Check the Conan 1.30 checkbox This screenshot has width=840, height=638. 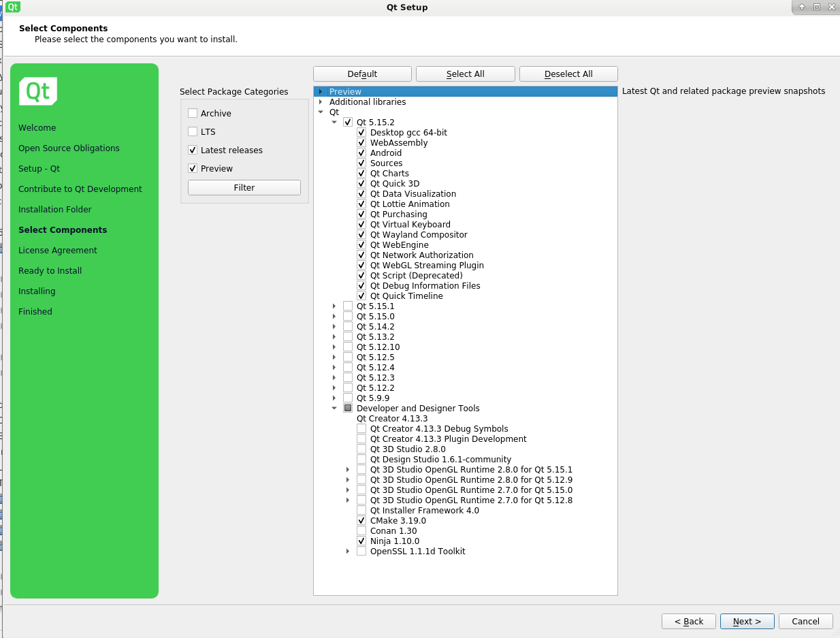click(x=361, y=531)
